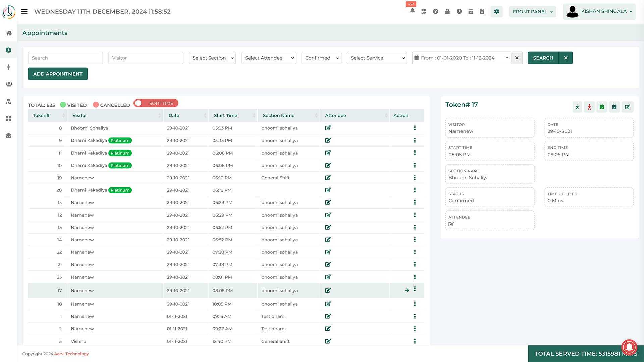The width and height of the screenshot is (644, 362).
Task: Click the ADD APPOINTMENT button
Action: pyautogui.click(x=58, y=74)
